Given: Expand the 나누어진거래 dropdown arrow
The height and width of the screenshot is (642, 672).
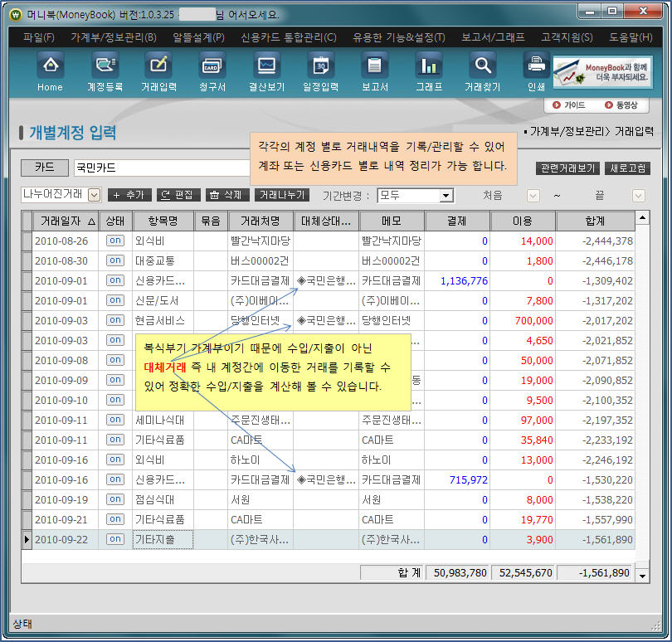Looking at the screenshot, I should pyautogui.click(x=94, y=195).
